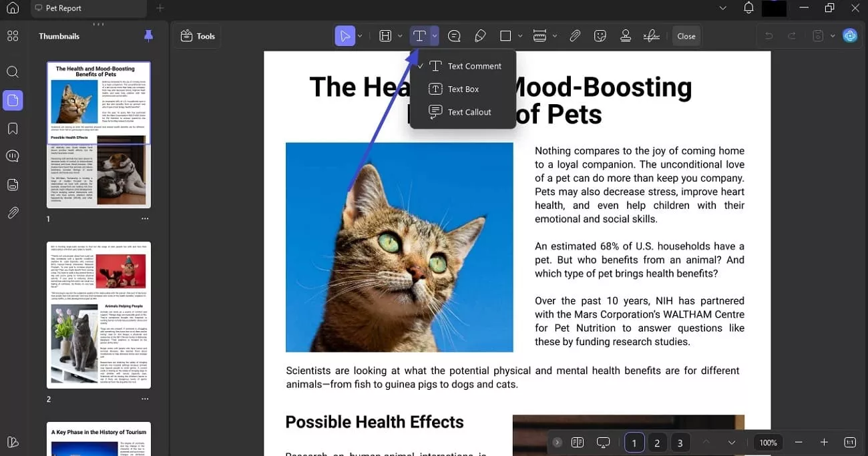The width and height of the screenshot is (868, 456).
Task: Expand the shape tool dropdown arrow
Action: (x=521, y=36)
